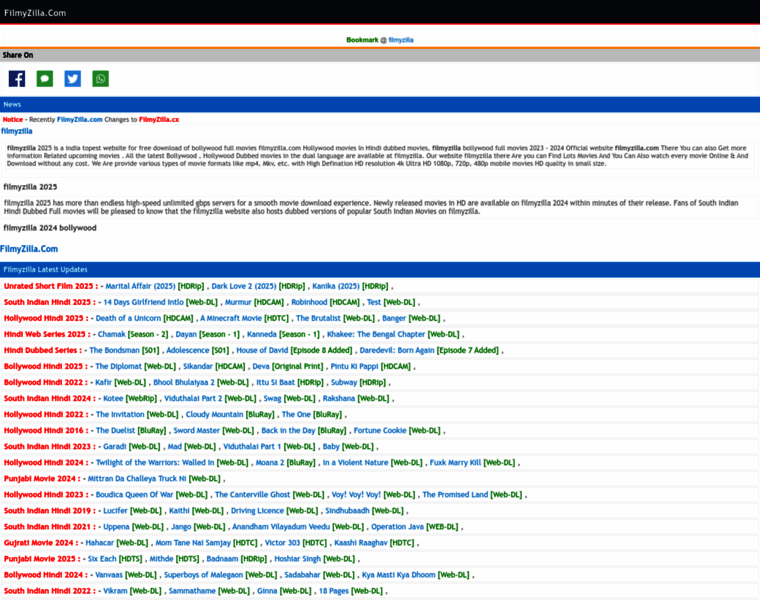Open Marital Affair (2025) movie
The width and height of the screenshot is (760, 600).
(140, 286)
